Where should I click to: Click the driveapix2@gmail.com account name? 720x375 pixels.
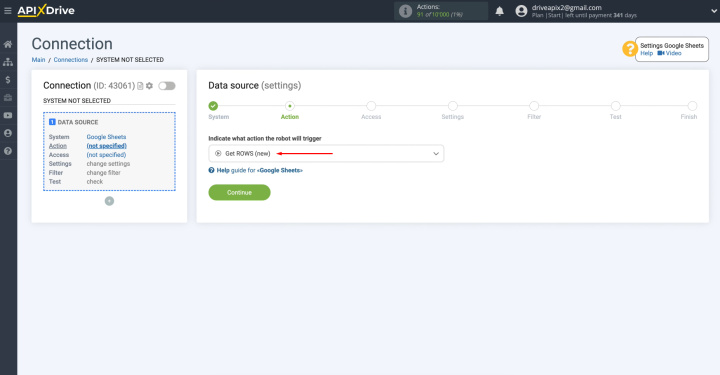(x=567, y=7)
